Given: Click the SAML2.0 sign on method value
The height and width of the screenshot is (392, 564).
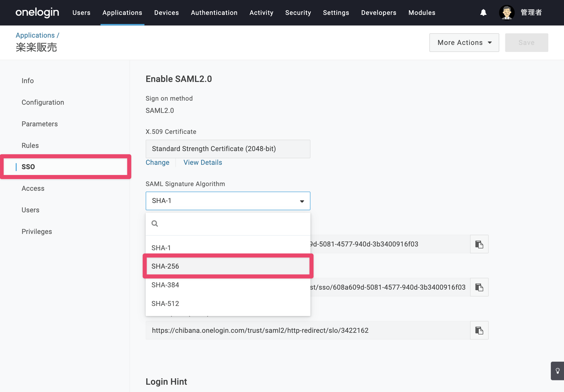Looking at the screenshot, I should pos(160,111).
